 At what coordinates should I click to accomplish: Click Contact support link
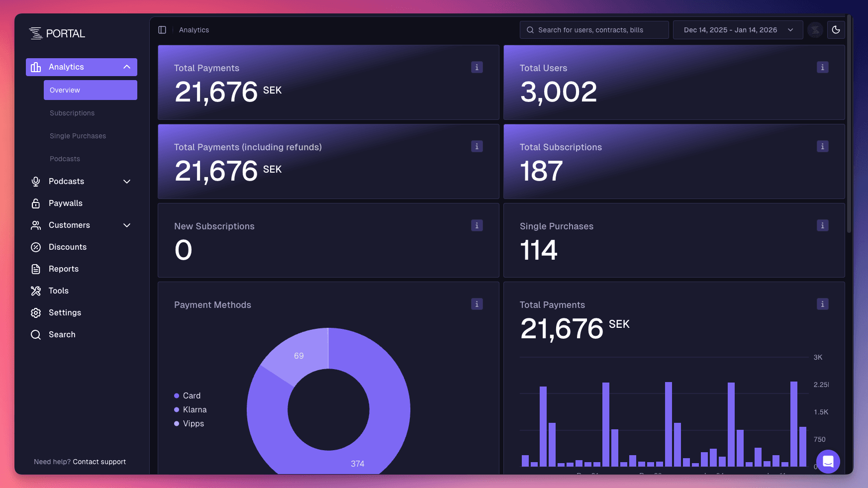pyautogui.click(x=99, y=462)
